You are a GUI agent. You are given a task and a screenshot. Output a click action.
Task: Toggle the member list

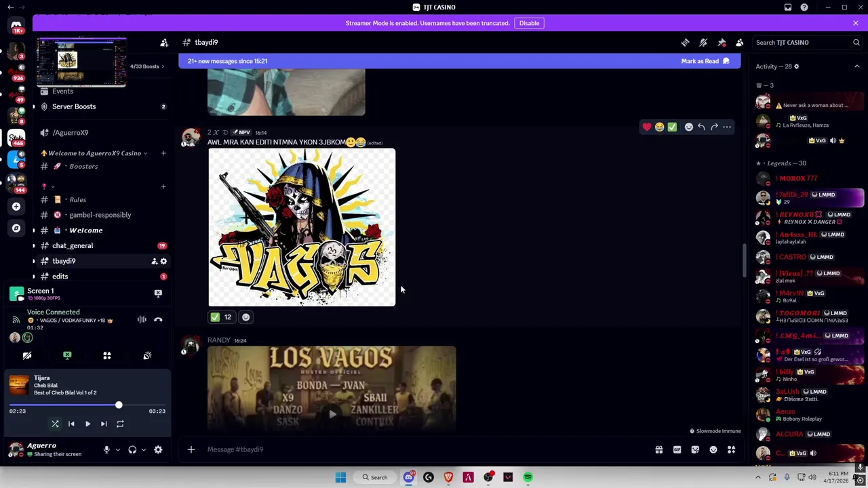[x=740, y=43]
